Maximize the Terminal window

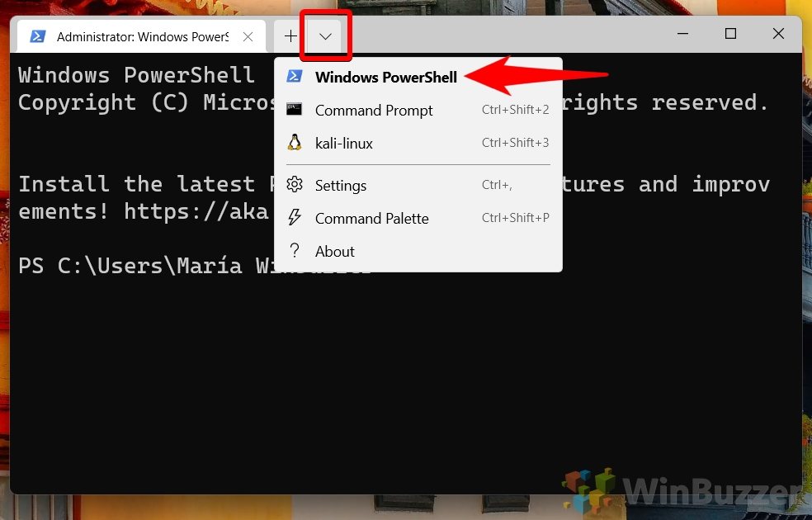pyautogui.click(x=730, y=34)
